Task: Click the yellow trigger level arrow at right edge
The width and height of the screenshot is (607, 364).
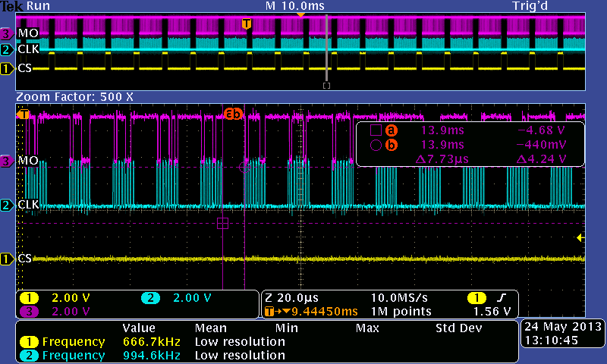Action: (x=580, y=238)
